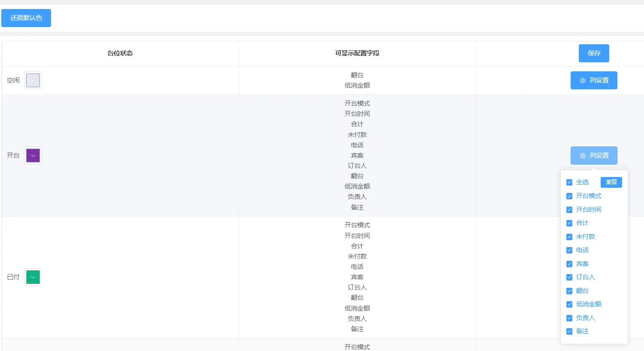644x351 pixels.
Task: Toggle the 负责人 checkbox
Action: (569, 318)
